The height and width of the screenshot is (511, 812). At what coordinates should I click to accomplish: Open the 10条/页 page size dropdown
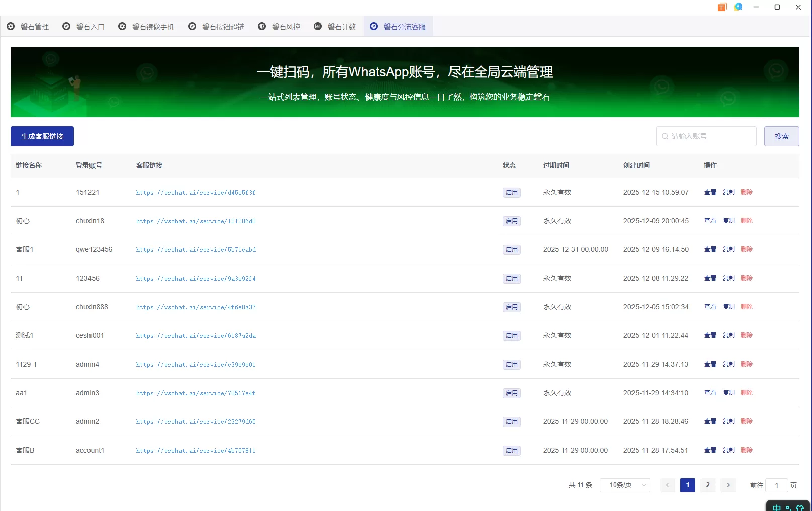(624, 485)
